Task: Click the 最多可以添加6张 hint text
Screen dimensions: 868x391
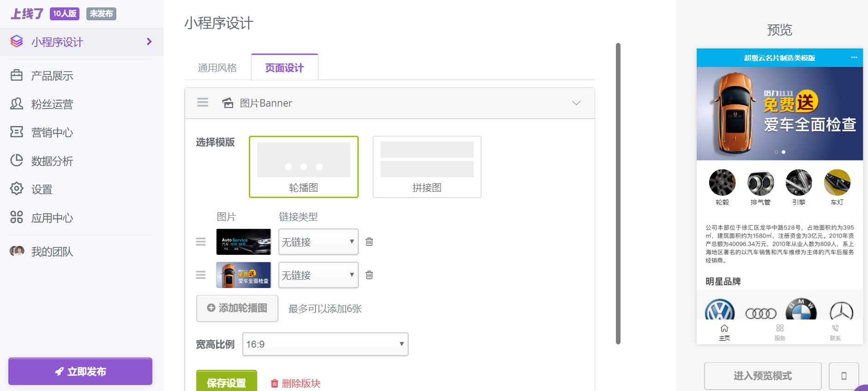Action: tap(325, 309)
